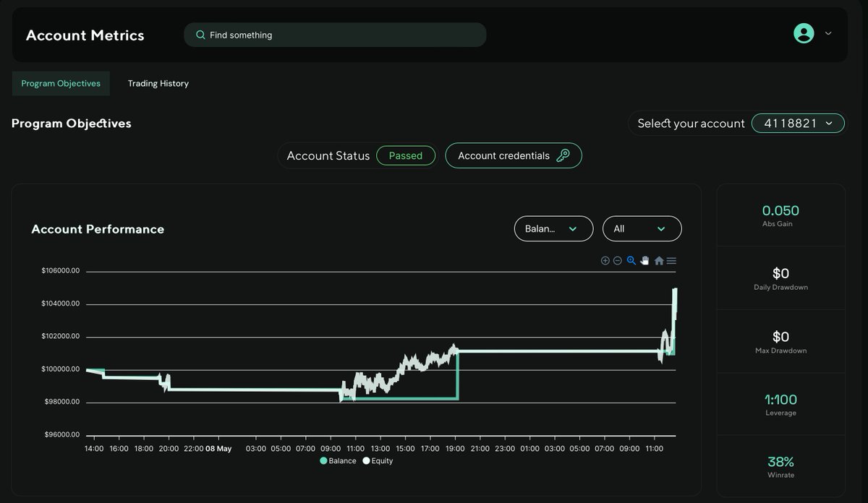The width and height of the screenshot is (868, 503).
Task: Reset chart zoom with home icon
Action: (x=659, y=261)
